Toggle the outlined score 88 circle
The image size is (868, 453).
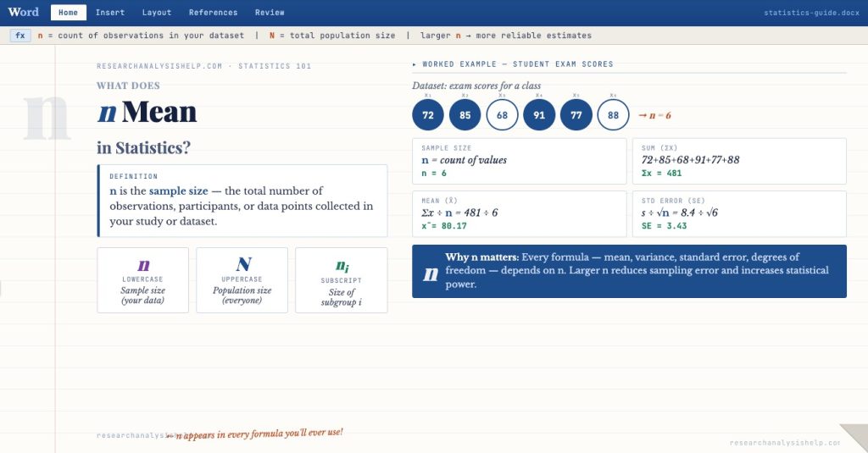point(613,115)
